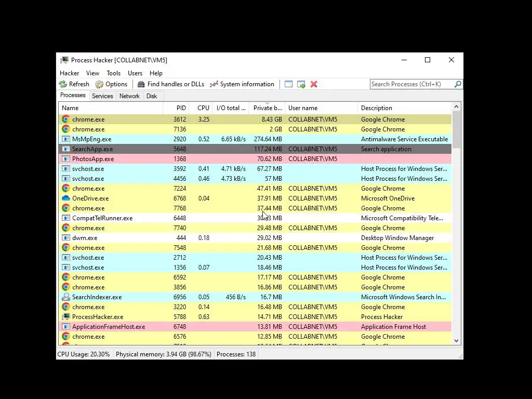Image resolution: width=532 pixels, height=399 pixels.
Task: Click Chrome icon of PID 6576 row
Action: (x=66, y=337)
